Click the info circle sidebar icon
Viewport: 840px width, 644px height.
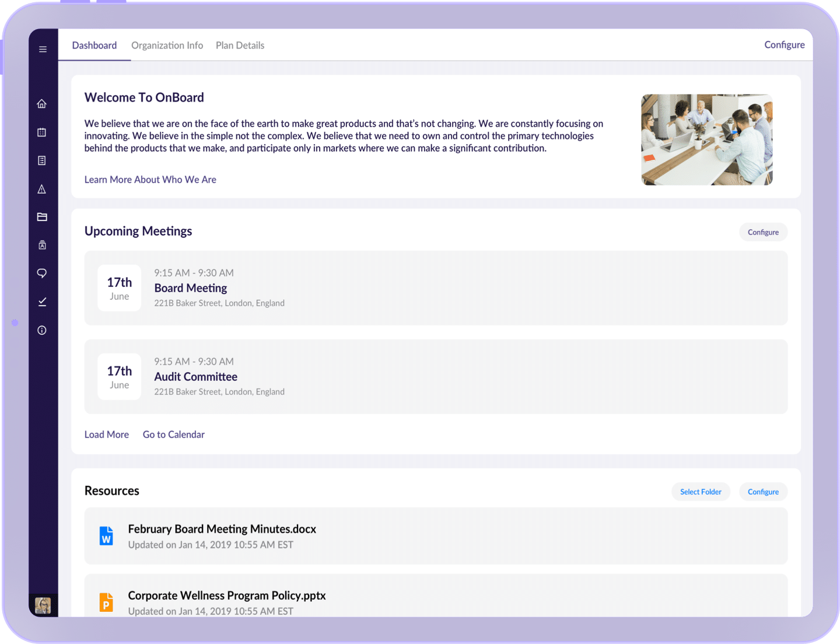click(42, 330)
